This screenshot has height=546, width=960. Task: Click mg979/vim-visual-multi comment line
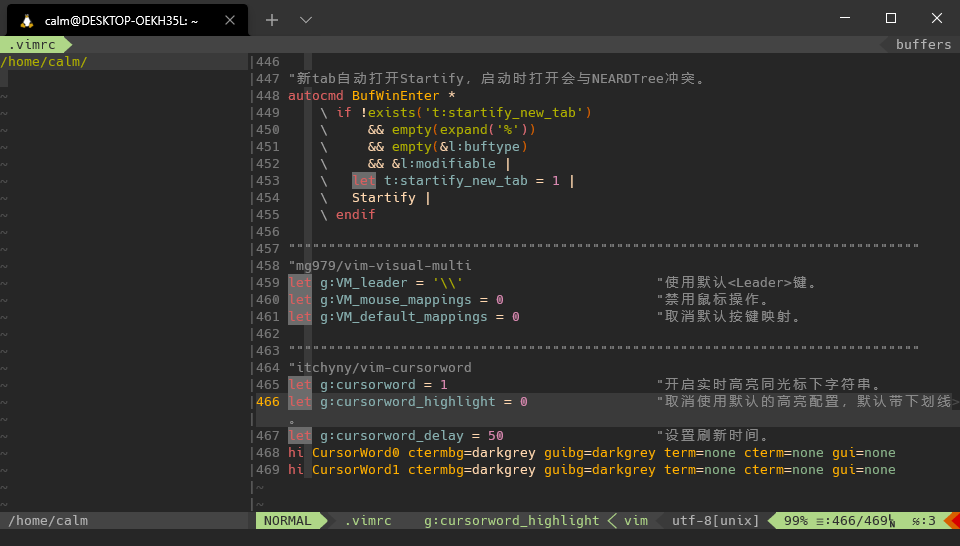(x=380, y=266)
